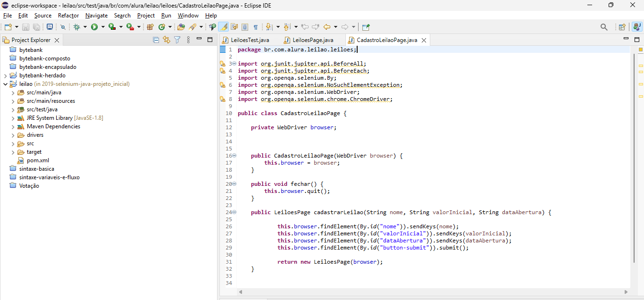644x300 pixels.
Task: Click the Save All icon
Action: (x=36, y=27)
